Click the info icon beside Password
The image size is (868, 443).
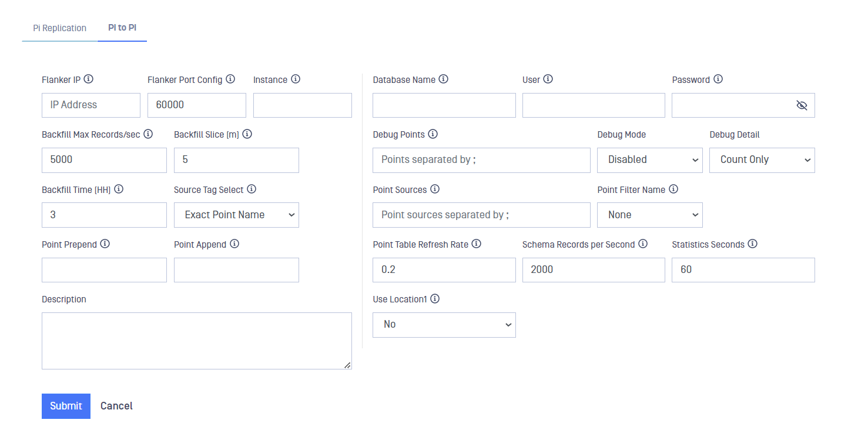(718, 79)
